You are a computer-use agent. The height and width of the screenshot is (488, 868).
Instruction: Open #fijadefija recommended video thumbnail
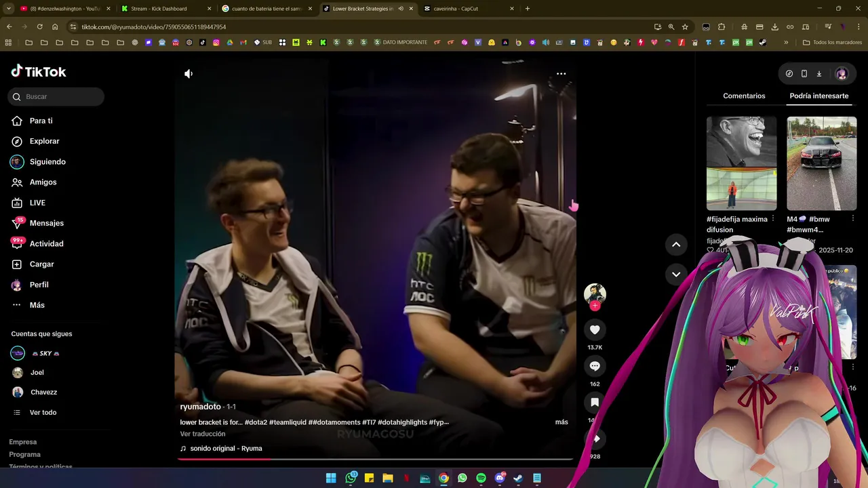pyautogui.click(x=741, y=163)
